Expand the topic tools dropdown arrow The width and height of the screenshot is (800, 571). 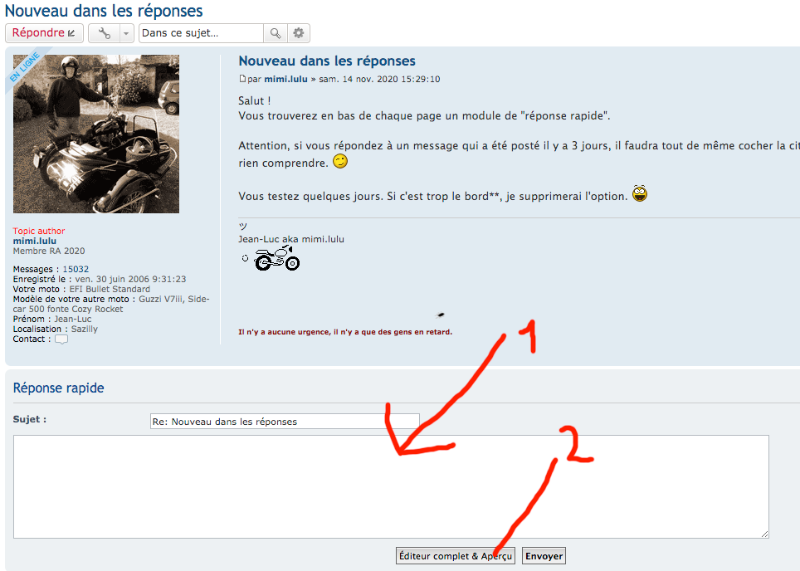click(126, 33)
